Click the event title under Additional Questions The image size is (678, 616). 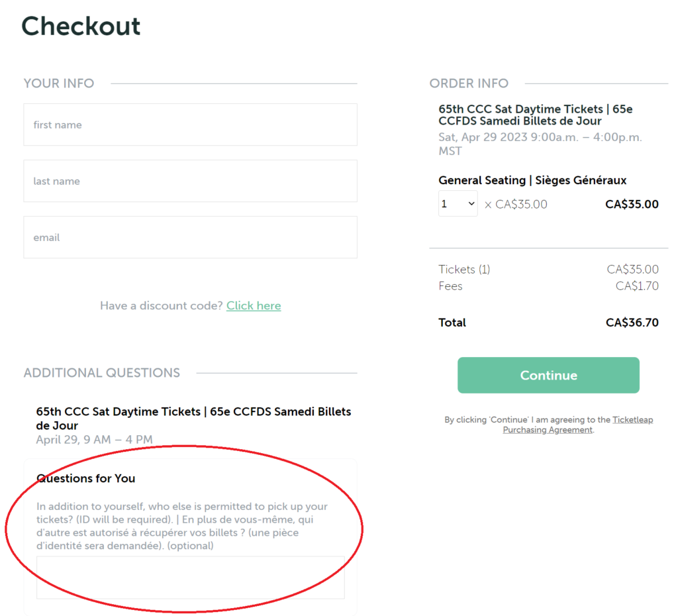tap(193, 418)
